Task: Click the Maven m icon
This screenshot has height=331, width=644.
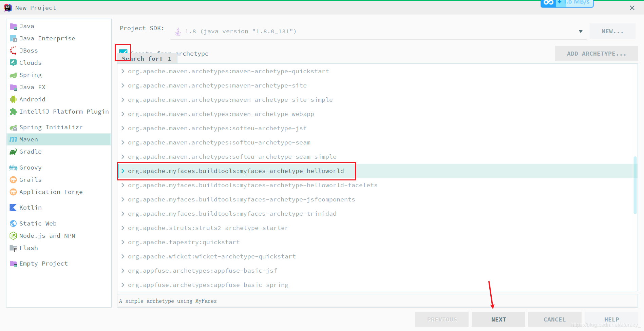Action: click(x=13, y=139)
